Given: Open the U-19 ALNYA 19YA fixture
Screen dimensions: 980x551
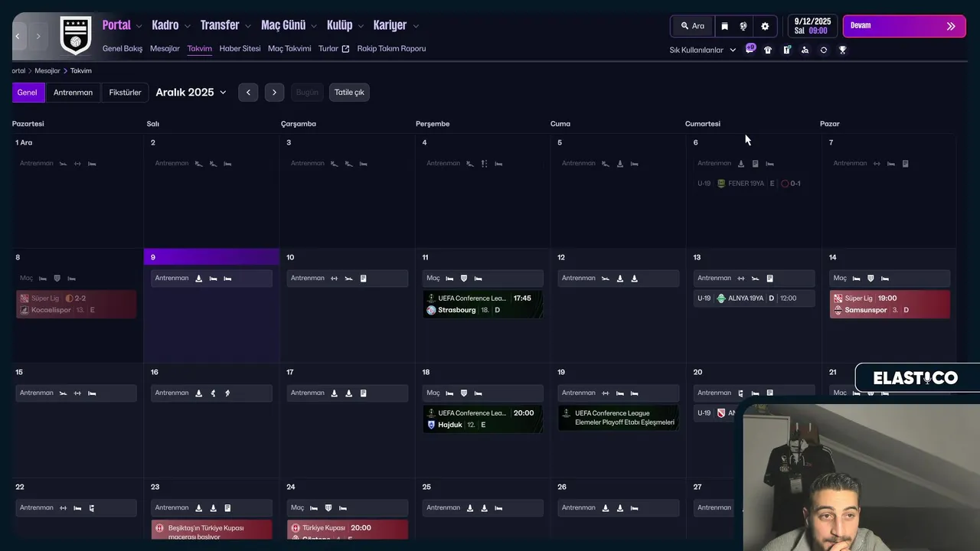Looking at the screenshot, I should (x=754, y=298).
